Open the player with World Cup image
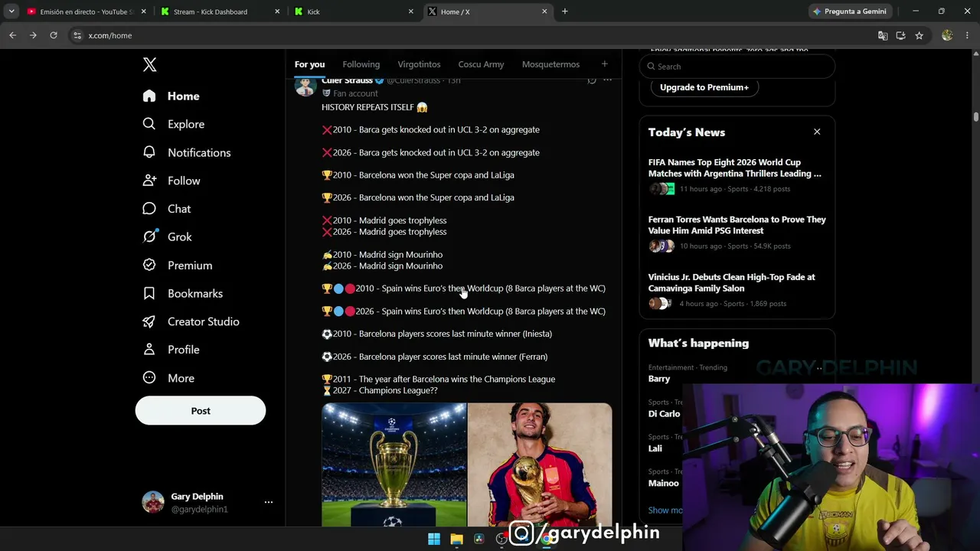Screen dimensions: 980x551 click(540, 465)
